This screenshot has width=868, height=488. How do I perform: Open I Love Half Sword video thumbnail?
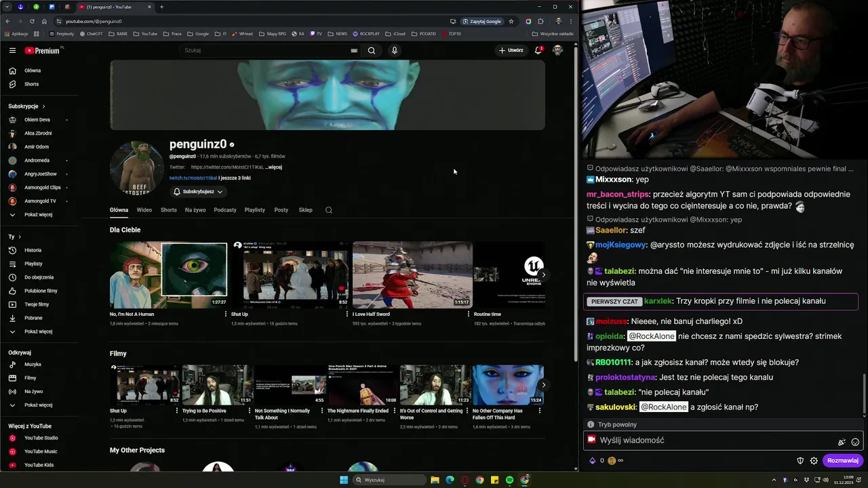412,275
